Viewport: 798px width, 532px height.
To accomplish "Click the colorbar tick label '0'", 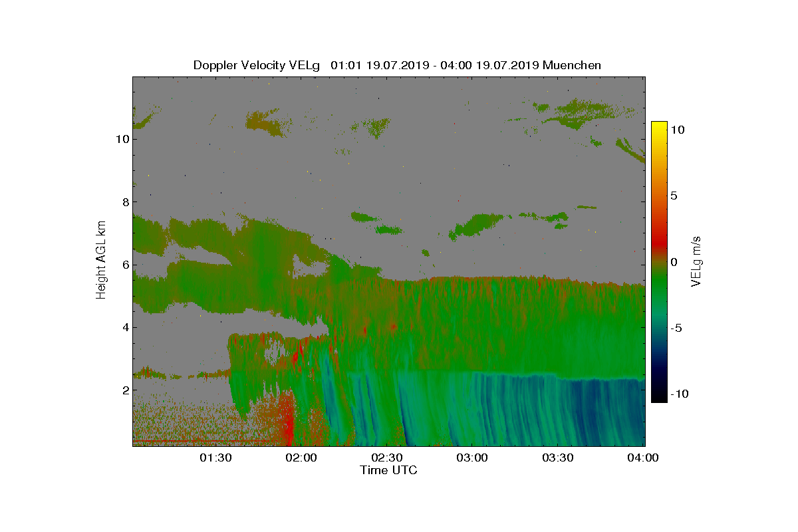I will (674, 262).
